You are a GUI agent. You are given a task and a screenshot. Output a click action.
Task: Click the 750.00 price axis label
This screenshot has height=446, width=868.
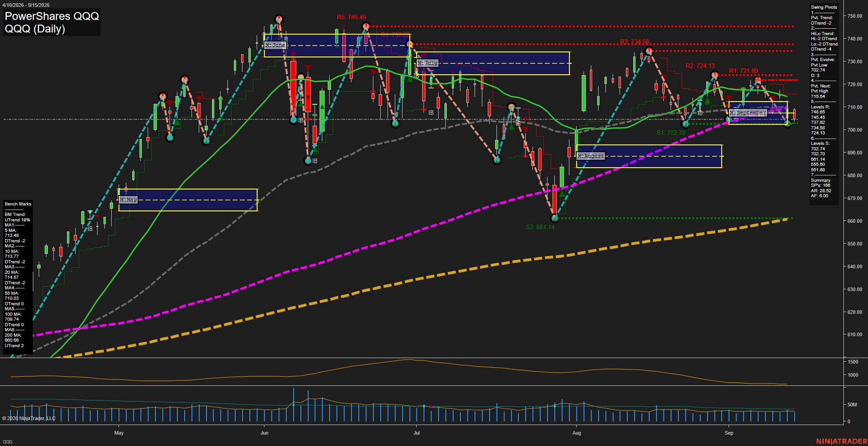coord(855,16)
